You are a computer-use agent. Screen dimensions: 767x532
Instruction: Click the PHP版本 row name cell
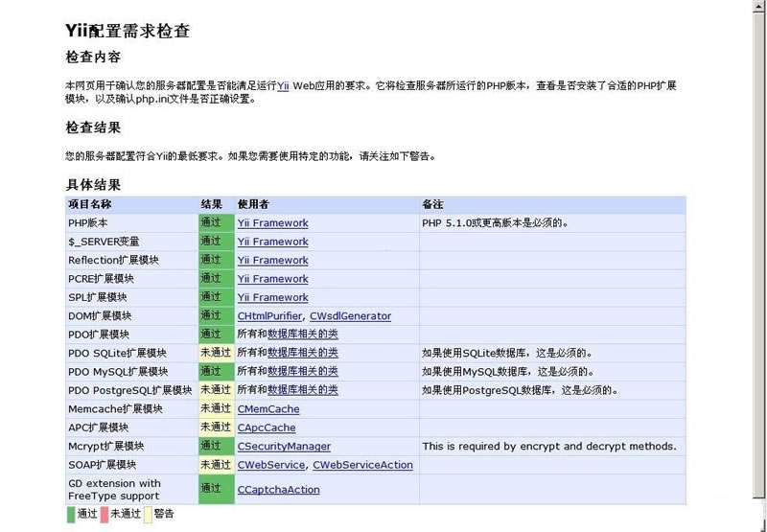[131, 223]
